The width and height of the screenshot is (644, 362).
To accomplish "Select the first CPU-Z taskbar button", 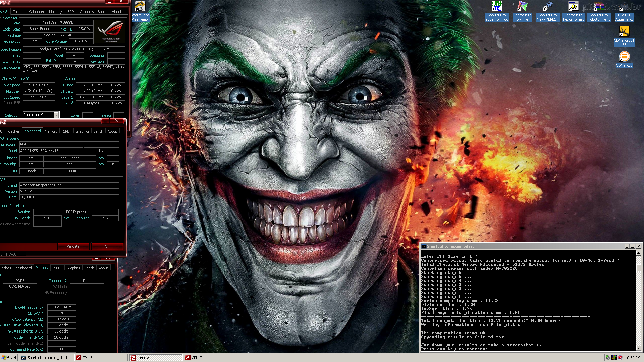I will (x=101, y=358).
